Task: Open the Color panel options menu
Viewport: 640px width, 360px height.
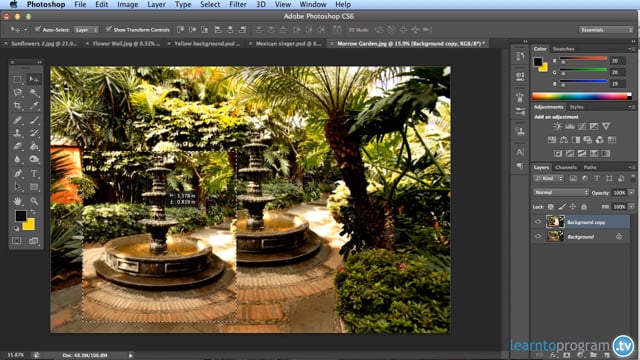Action: tap(631, 49)
